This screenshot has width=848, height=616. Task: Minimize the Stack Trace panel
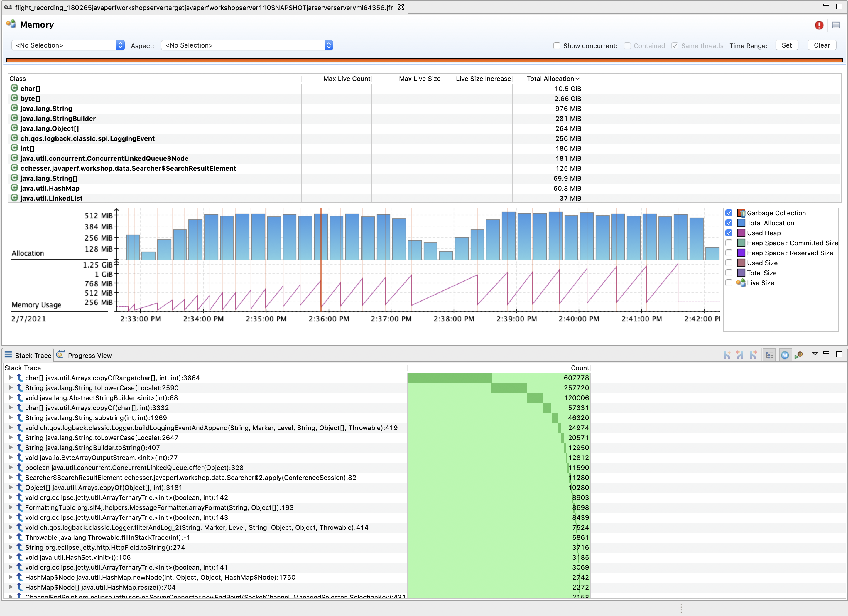click(x=826, y=353)
